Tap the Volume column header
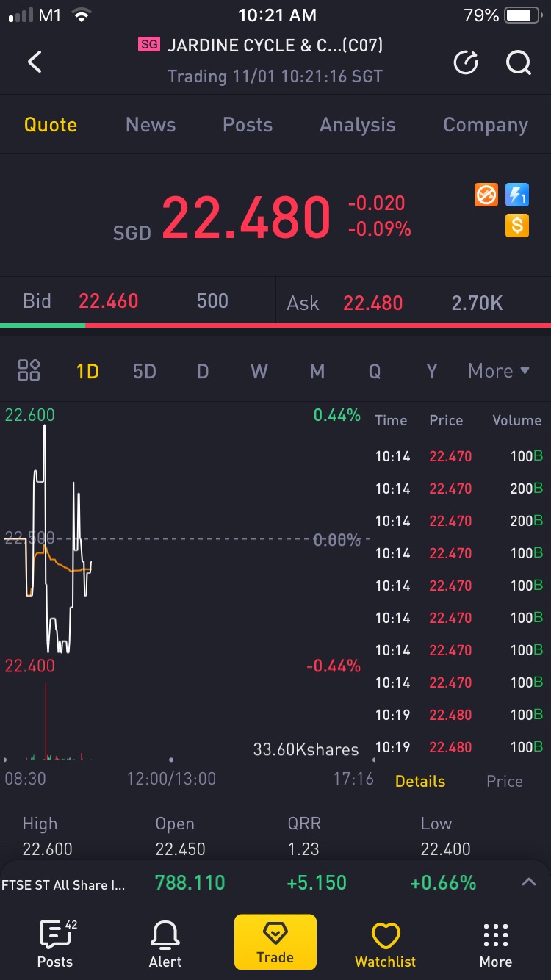The image size is (551, 980). pyautogui.click(x=516, y=420)
